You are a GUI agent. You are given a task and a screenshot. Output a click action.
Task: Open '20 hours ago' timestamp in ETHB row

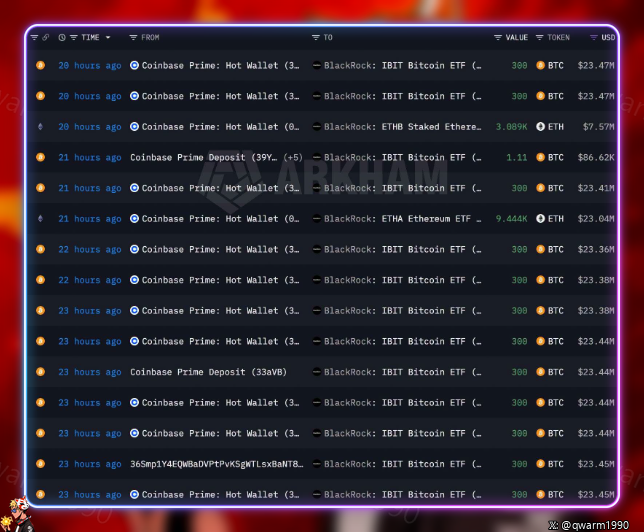coord(90,127)
